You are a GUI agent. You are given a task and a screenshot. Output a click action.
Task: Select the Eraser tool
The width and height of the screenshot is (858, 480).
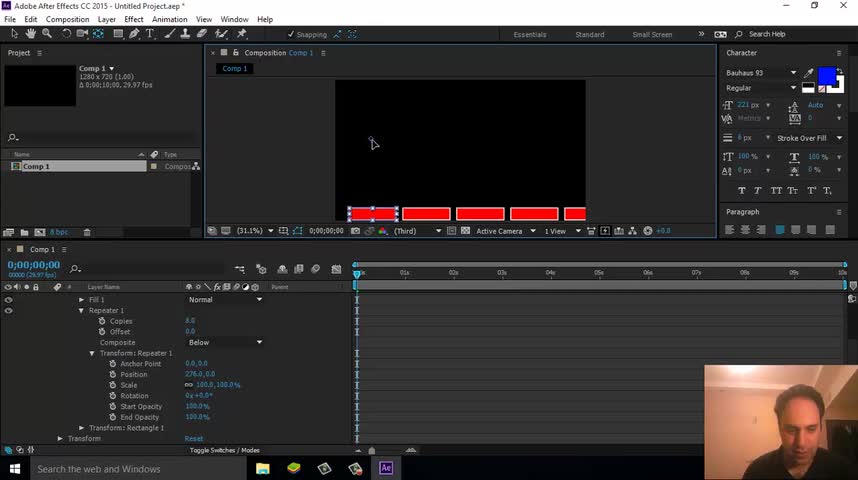click(x=202, y=34)
